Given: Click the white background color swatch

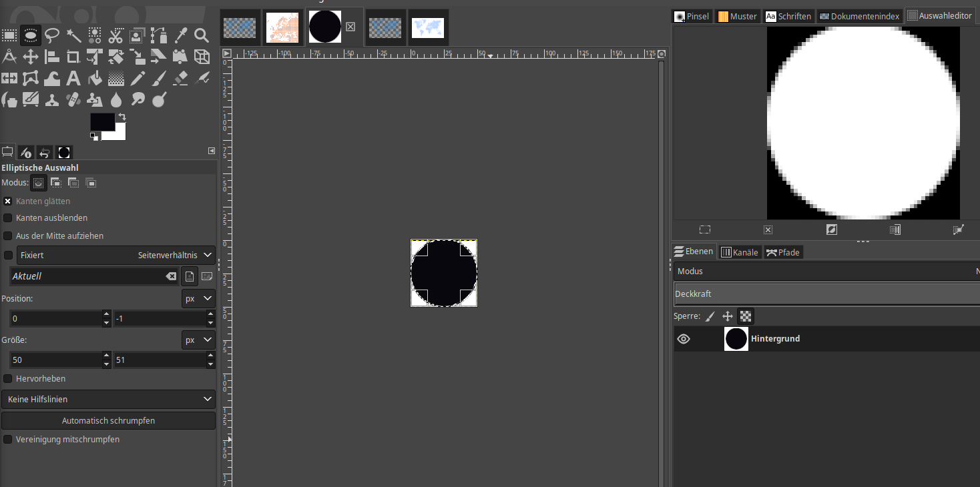Looking at the screenshot, I should 118,134.
